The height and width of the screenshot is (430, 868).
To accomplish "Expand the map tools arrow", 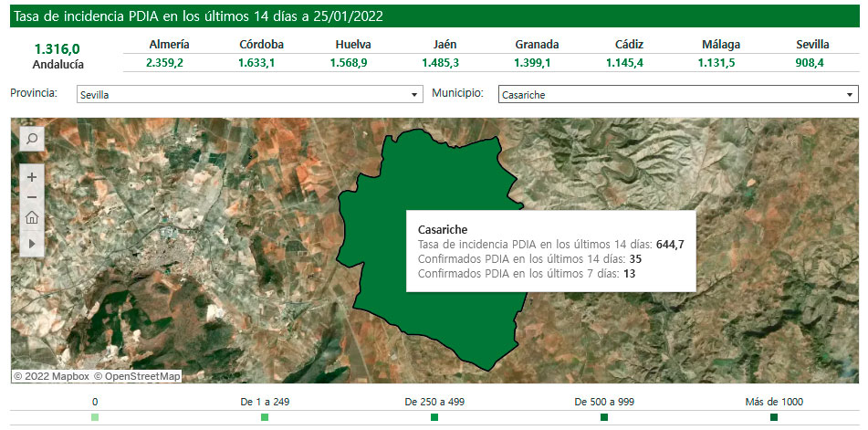I will pyautogui.click(x=32, y=244).
